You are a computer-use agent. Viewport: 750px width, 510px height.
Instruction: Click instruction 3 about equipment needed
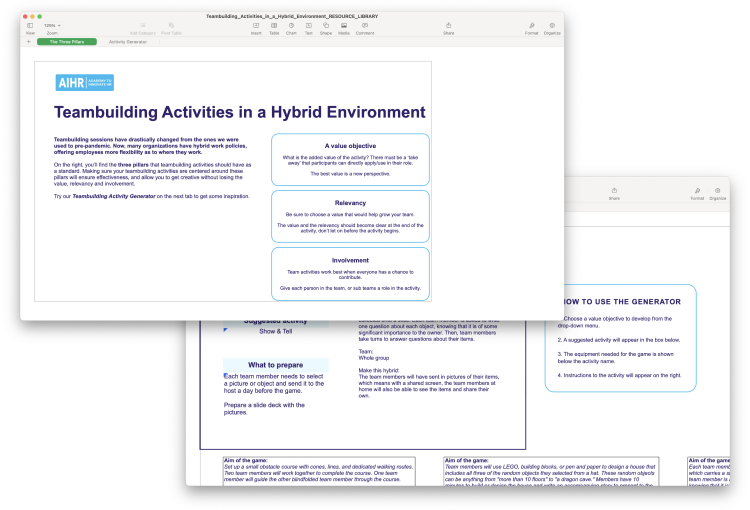616,358
